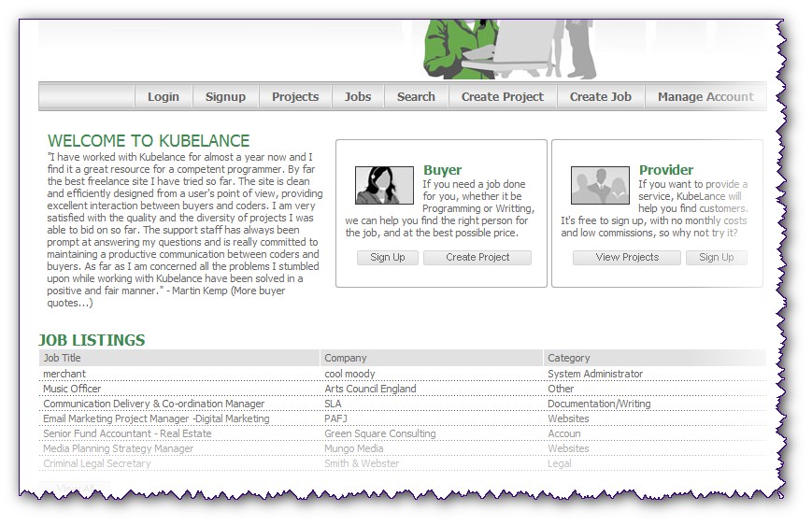This screenshot has height=525, width=812.
Task: Go to the Signup page
Action: (225, 96)
